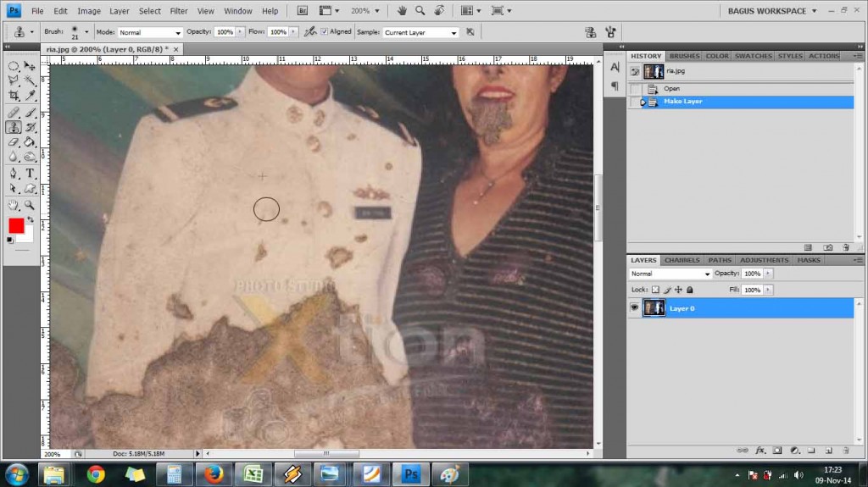This screenshot has height=487, width=868.
Task: Click the Rotate View tool in application bar
Action: [440, 10]
